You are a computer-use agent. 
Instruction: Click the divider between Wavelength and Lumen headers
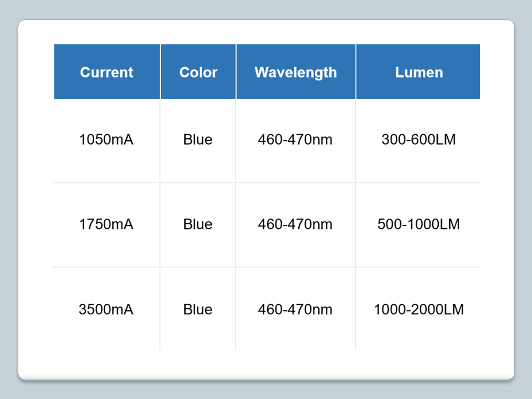point(356,72)
